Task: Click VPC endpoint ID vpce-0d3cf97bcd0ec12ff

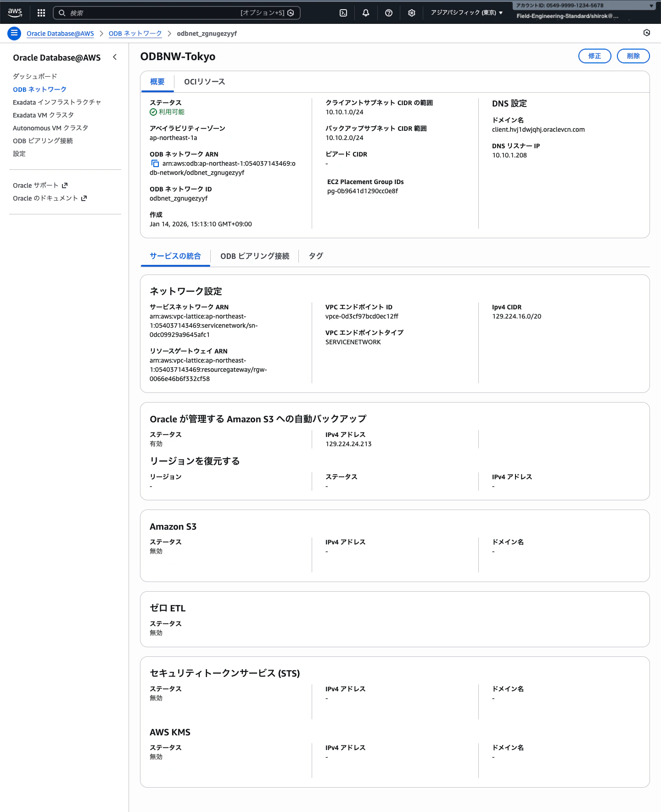Action: coord(362,316)
